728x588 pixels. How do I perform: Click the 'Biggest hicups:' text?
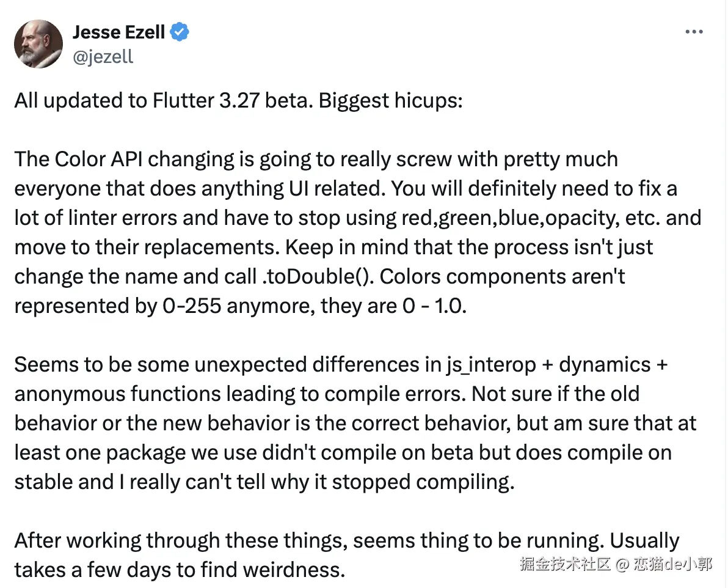pyautogui.click(x=390, y=100)
